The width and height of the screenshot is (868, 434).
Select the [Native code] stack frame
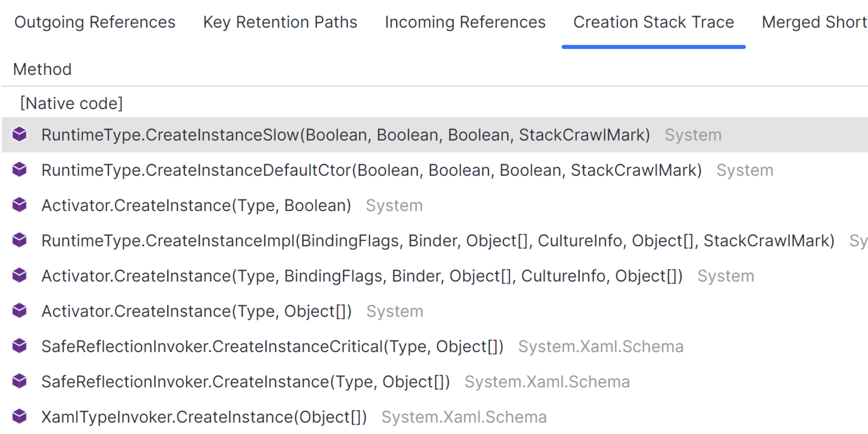point(71,103)
